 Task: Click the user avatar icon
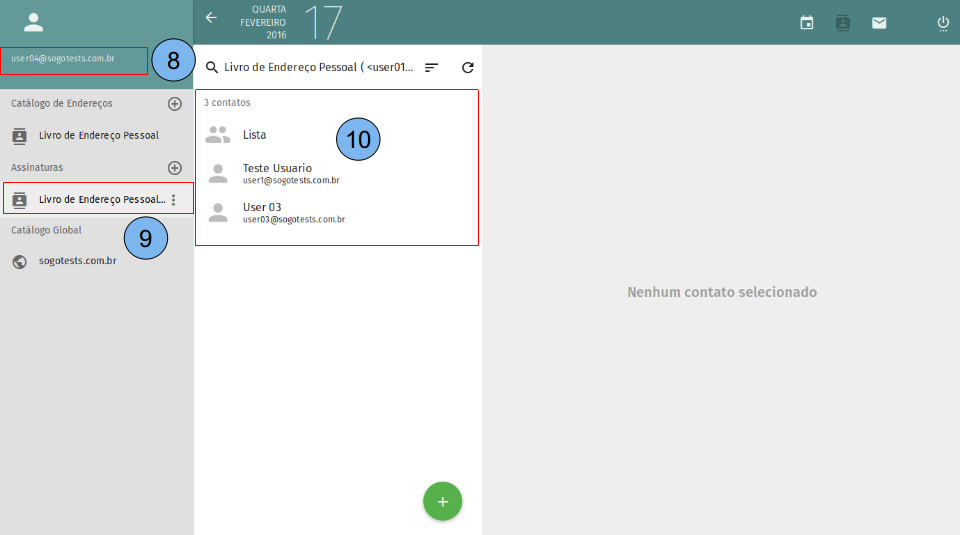pyautogui.click(x=34, y=22)
